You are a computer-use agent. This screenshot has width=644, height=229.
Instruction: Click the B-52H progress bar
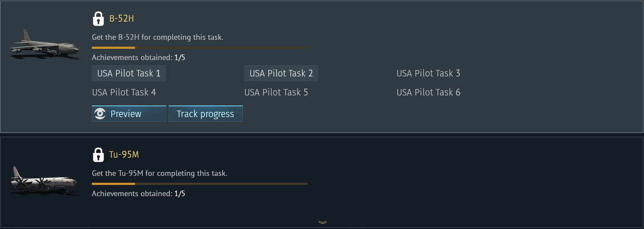(199, 48)
